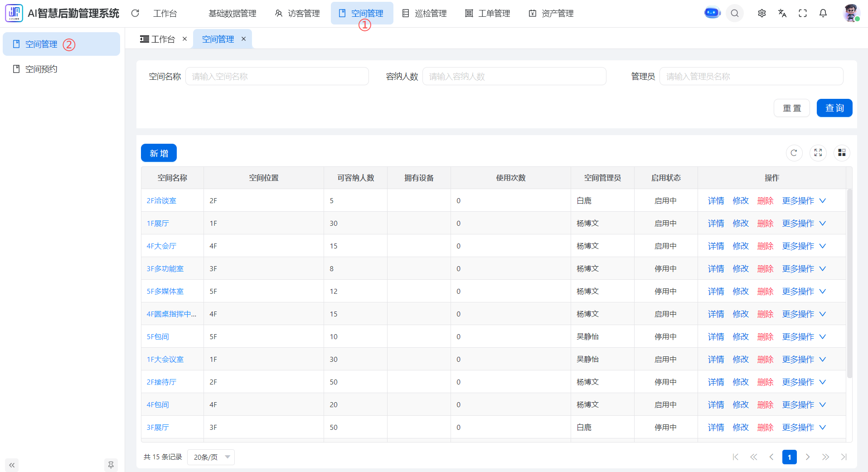The image size is (868, 472).
Task: Toggle fullscreen mode icon in header
Action: [x=802, y=14]
